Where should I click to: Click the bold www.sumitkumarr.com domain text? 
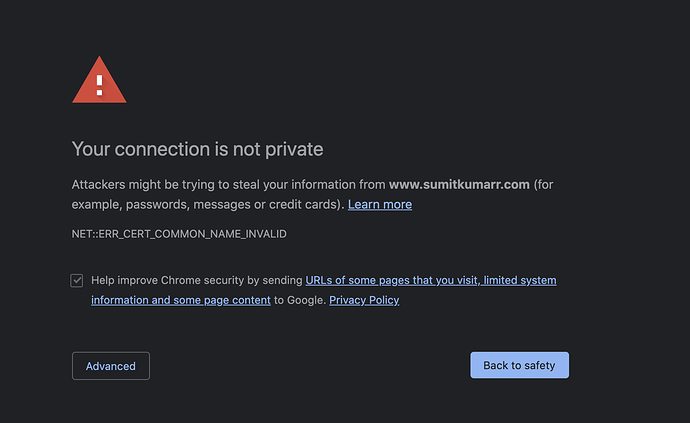click(459, 185)
